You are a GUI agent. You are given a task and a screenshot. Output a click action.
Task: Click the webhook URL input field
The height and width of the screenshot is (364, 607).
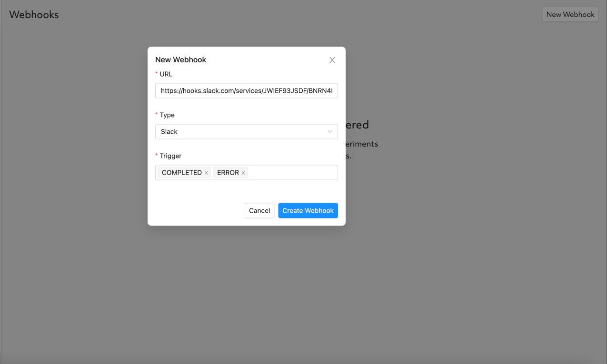247,90
